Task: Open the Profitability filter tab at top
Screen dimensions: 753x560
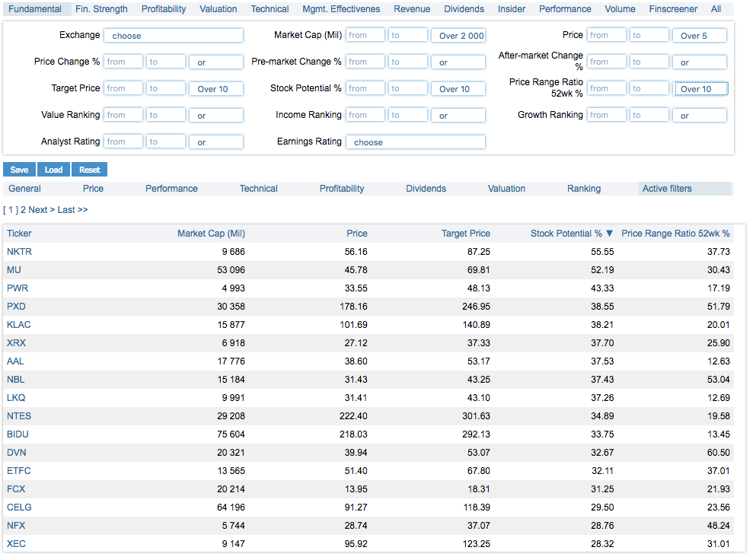Action: point(163,9)
